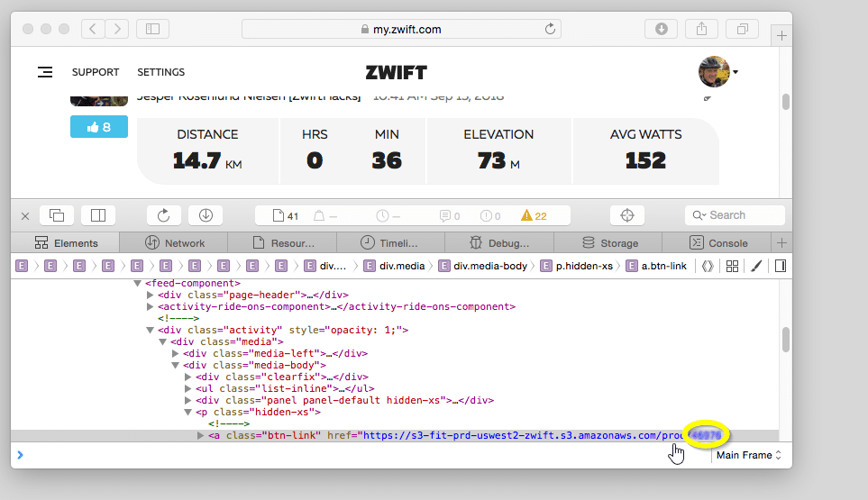Collapse the p hidden-xs node
This screenshot has height=500, width=868.
pyautogui.click(x=188, y=412)
